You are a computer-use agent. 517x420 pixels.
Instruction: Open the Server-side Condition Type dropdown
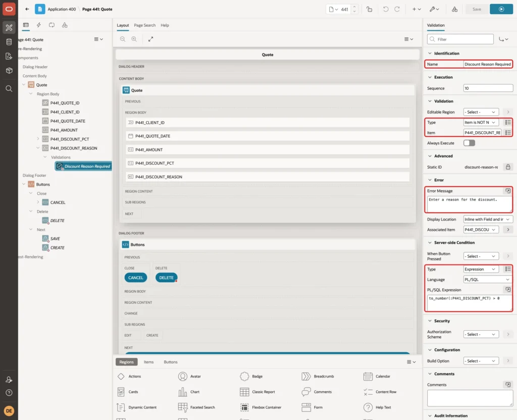point(481,270)
